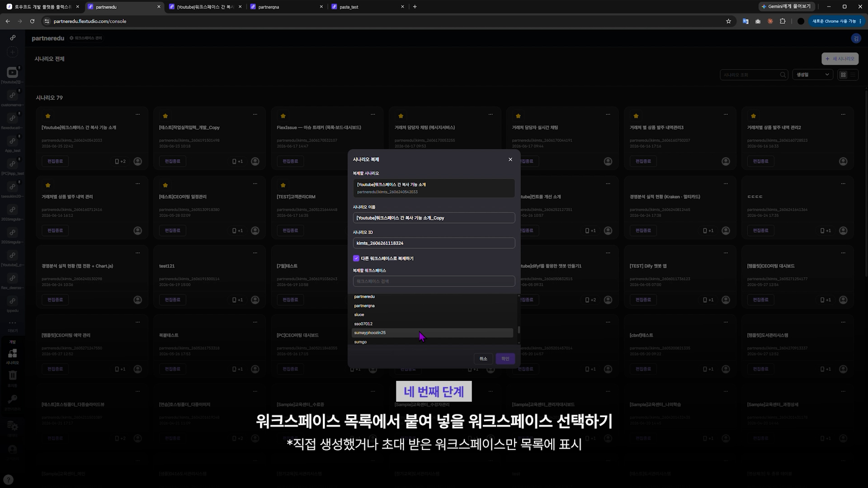Switch to the paste_test browser tab
Screen dimensions: 868x488
[x=367, y=7]
